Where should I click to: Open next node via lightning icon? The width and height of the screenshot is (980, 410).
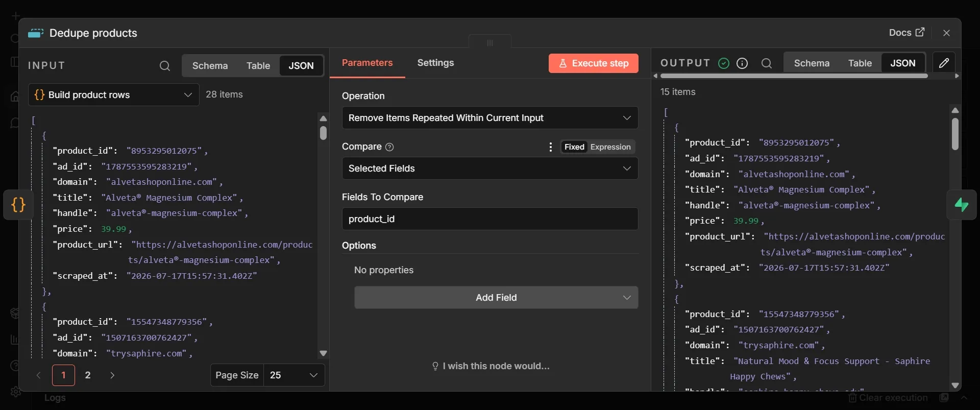coord(962,205)
